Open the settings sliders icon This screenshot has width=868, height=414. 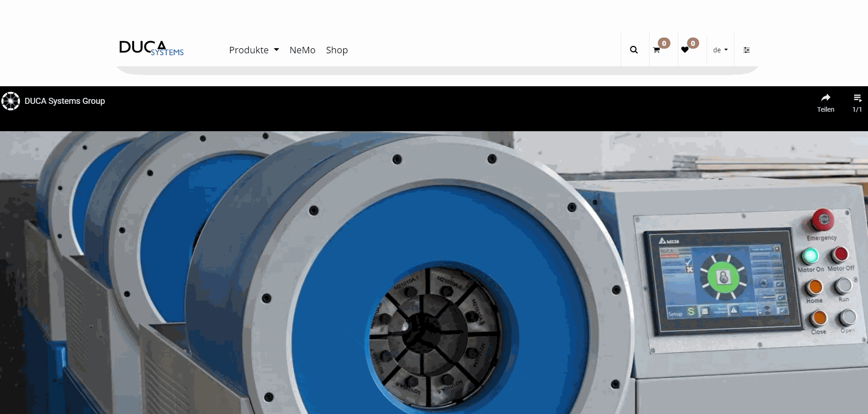(x=746, y=50)
